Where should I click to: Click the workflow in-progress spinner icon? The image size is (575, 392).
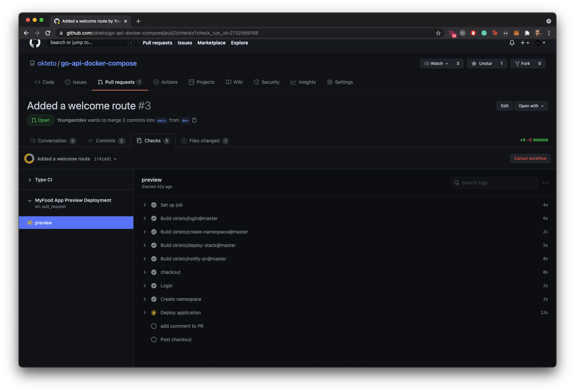click(x=29, y=158)
